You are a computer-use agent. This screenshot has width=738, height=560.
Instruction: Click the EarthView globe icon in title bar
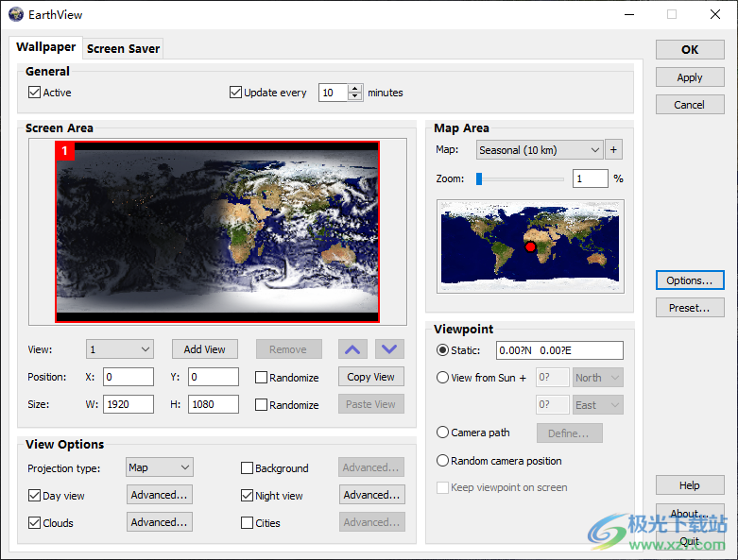[15, 14]
